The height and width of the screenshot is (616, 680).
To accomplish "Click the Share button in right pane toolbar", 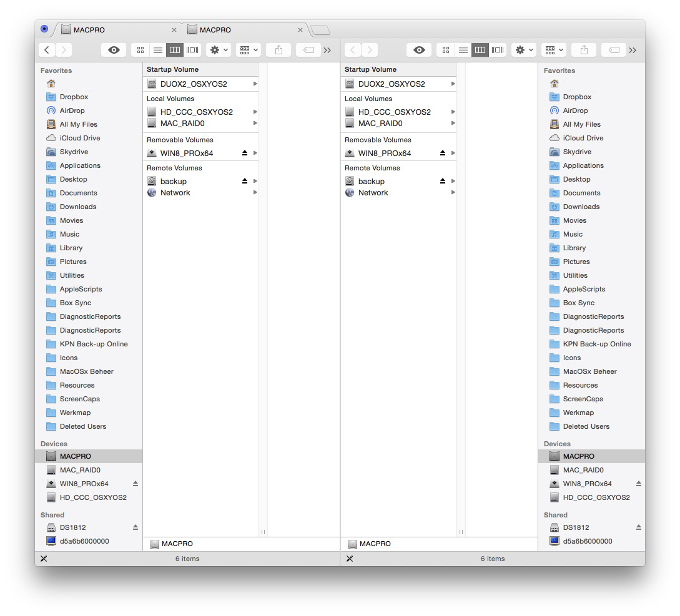I will point(584,51).
